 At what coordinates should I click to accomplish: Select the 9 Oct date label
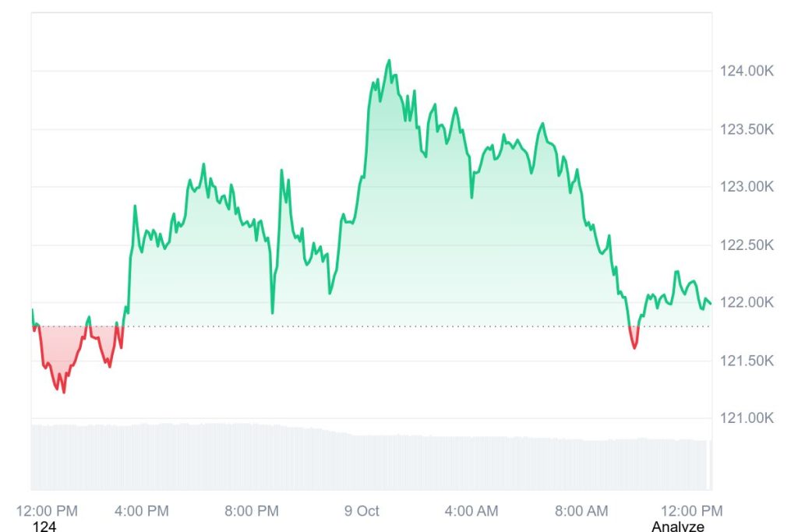click(362, 511)
